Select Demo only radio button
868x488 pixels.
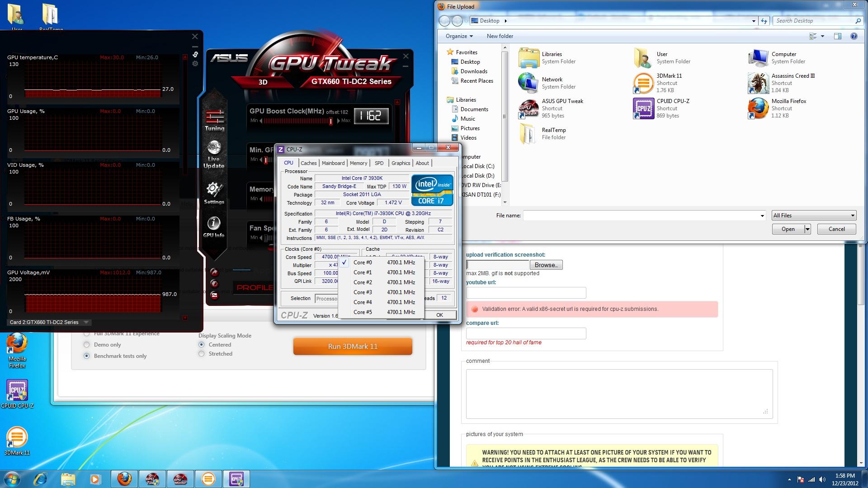click(87, 345)
